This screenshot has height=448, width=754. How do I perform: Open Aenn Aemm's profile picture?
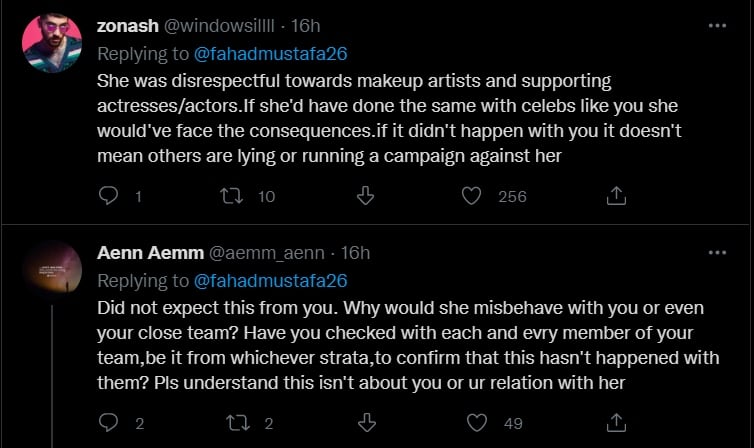tap(51, 270)
